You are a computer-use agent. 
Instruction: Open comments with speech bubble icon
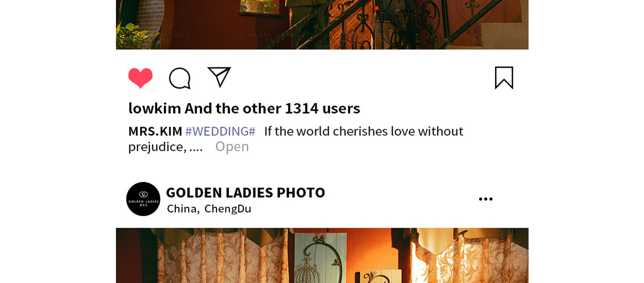(x=180, y=78)
